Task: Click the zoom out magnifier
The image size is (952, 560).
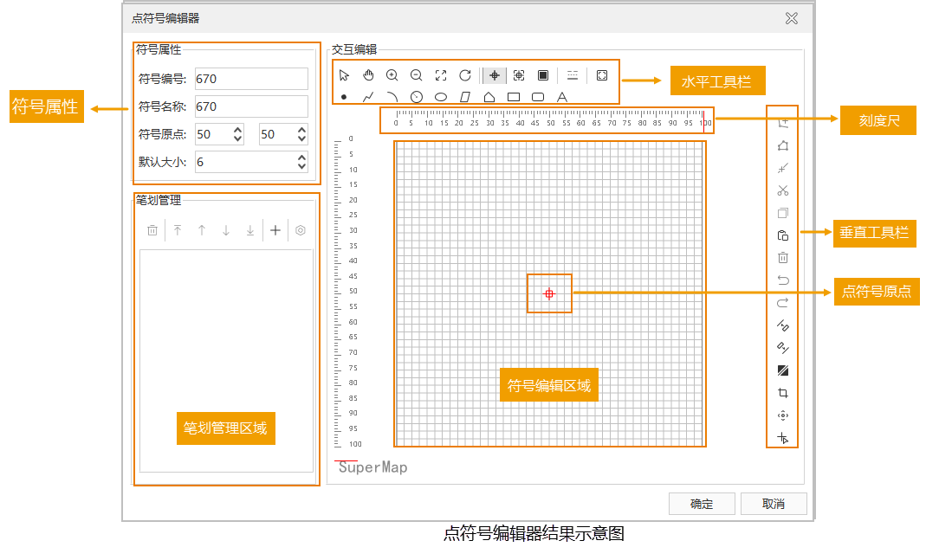Action: [417, 75]
